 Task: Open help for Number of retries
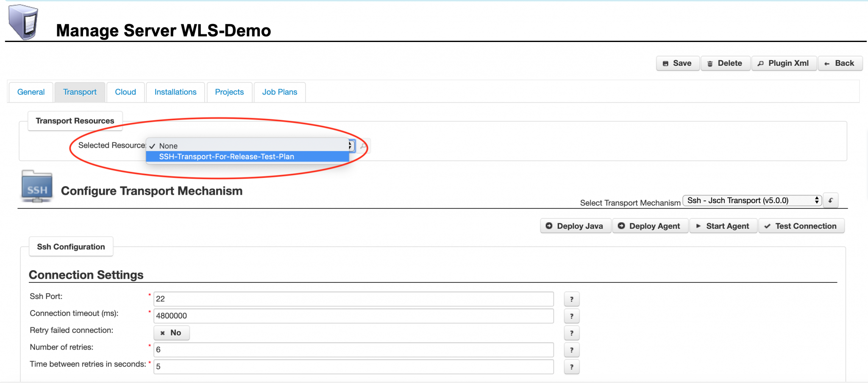(572, 350)
